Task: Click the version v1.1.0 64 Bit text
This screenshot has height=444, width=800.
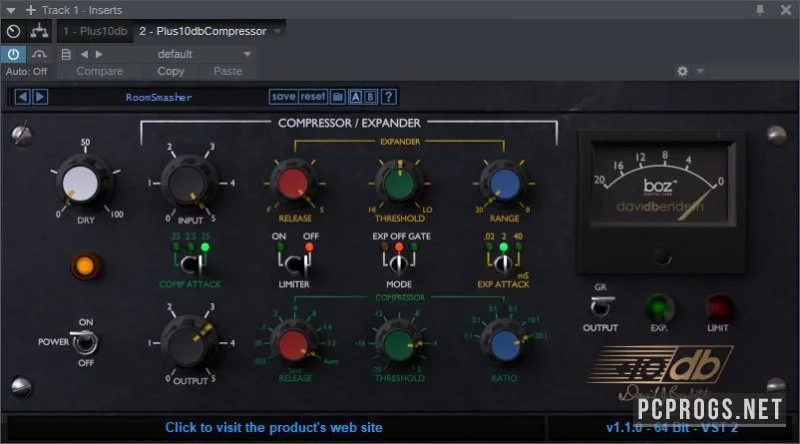Action: (x=671, y=428)
